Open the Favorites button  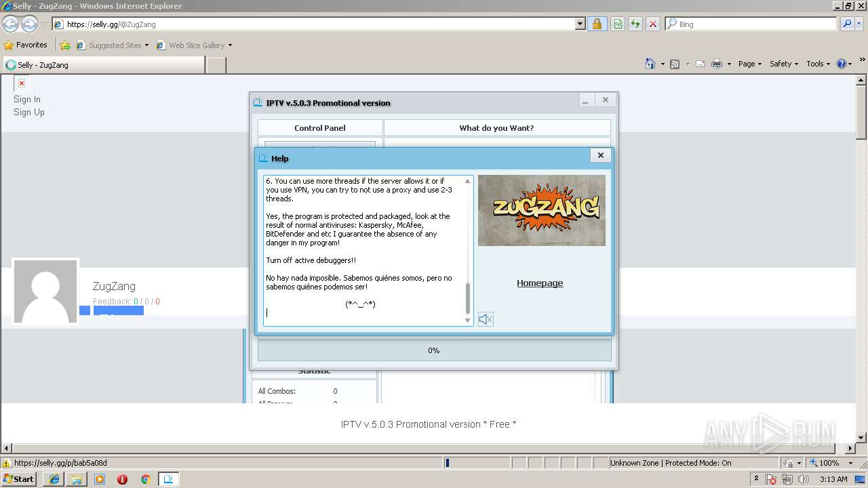(x=26, y=45)
